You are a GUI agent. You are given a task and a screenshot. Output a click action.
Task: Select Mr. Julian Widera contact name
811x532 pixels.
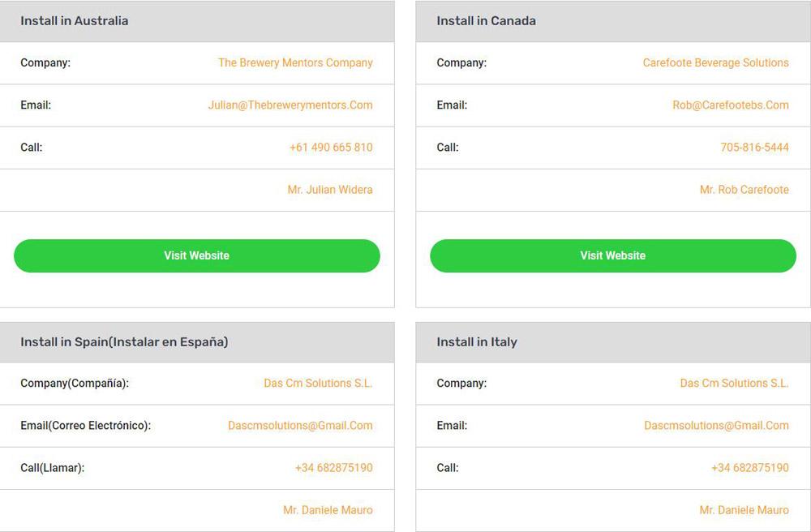coord(330,190)
